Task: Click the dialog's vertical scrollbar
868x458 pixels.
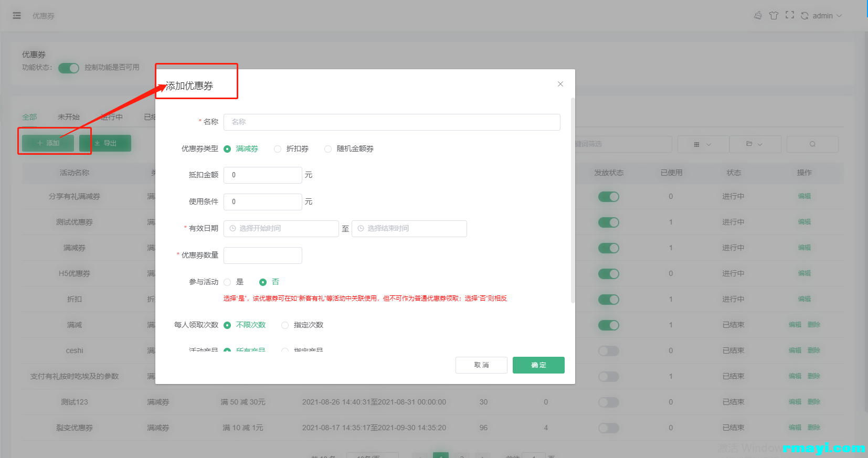Action: [573, 200]
